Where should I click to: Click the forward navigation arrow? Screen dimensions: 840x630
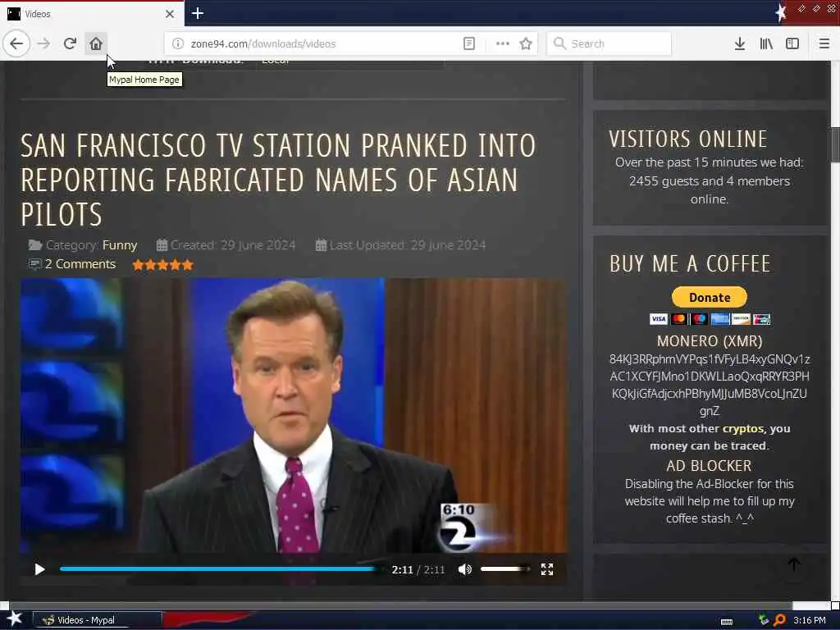coord(44,43)
